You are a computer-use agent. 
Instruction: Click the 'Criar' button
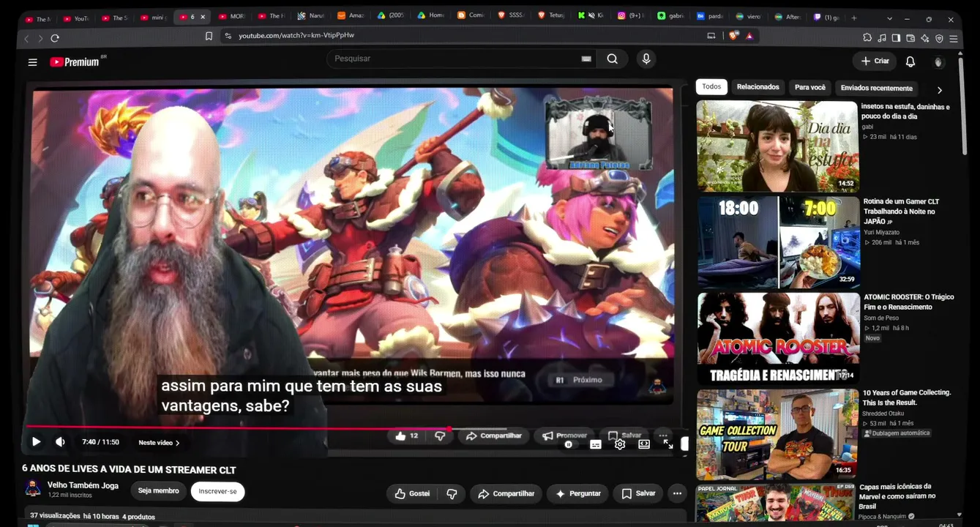pos(875,61)
